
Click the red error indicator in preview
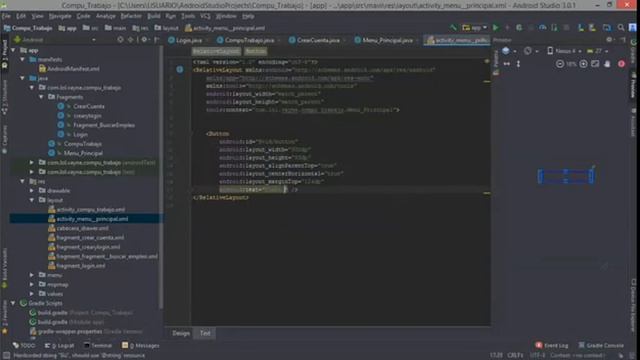pyautogui.click(x=621, y=64)
